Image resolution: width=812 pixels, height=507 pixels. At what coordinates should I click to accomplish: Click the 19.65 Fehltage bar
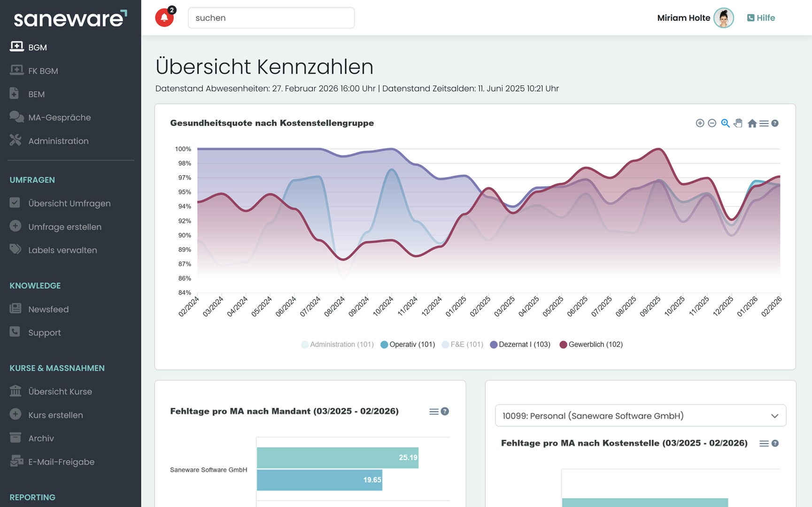pos(319,480)
